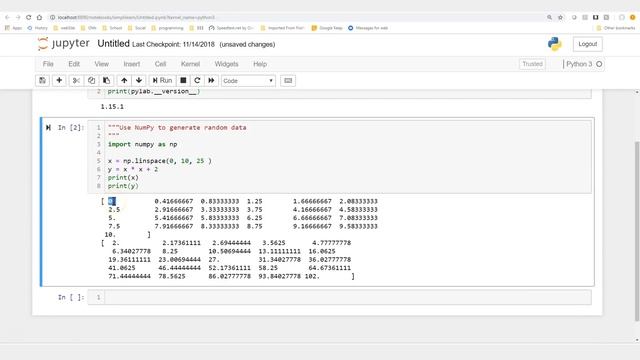This screenshot has width=640, height=360.
Task: Run this cell from In [2] prompt icon
Action: point(49,128)
